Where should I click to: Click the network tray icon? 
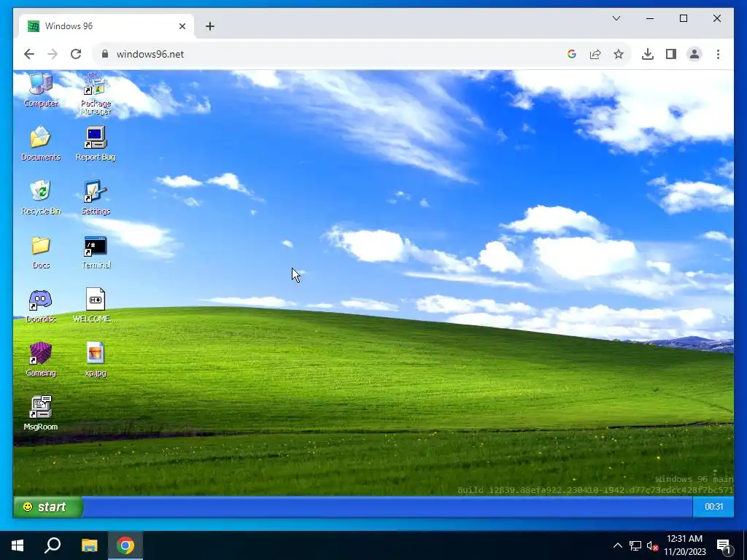click(635, 545)
